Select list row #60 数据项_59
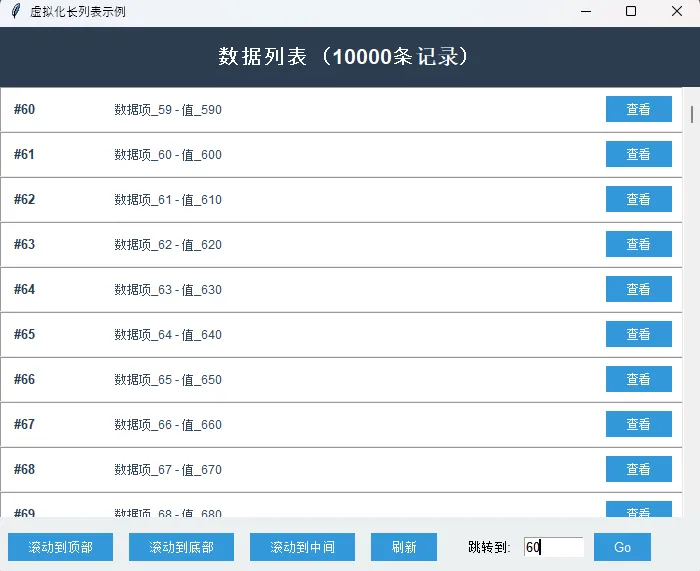This screenshot has height=571, width=700. tap(300, 110)
